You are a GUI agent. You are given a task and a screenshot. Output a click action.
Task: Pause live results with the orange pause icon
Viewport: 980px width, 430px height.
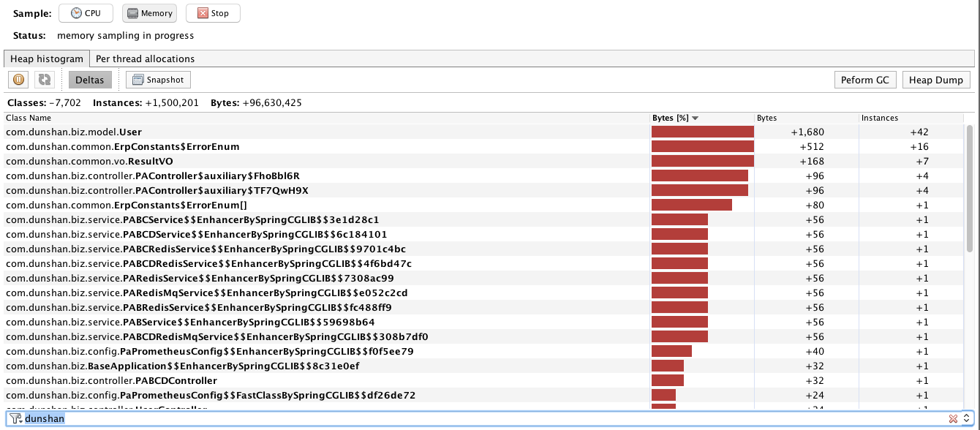point(19,80)
